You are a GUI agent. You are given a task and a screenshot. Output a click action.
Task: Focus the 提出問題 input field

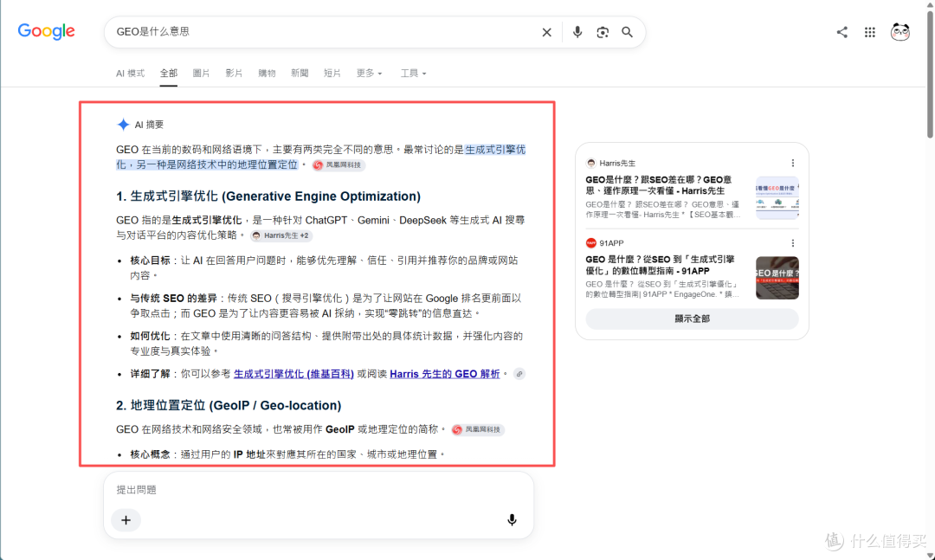coord(319,490)
